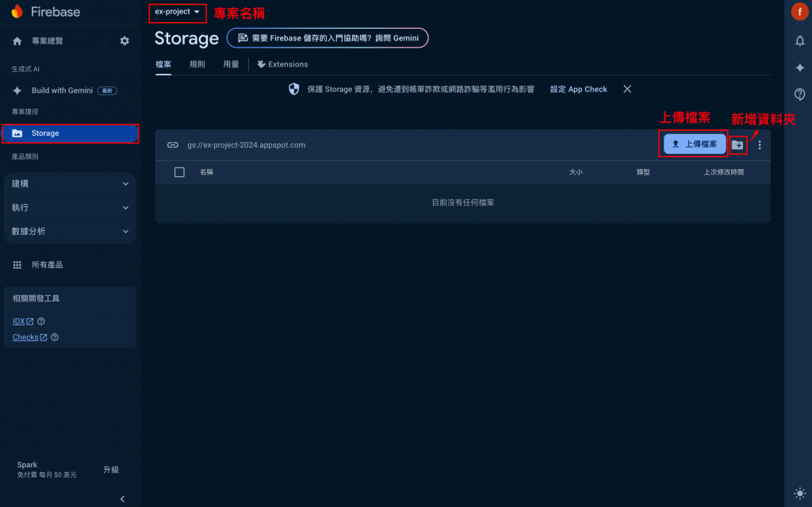
Task: Open the three-dot more options menu
Action: (759, 145)
